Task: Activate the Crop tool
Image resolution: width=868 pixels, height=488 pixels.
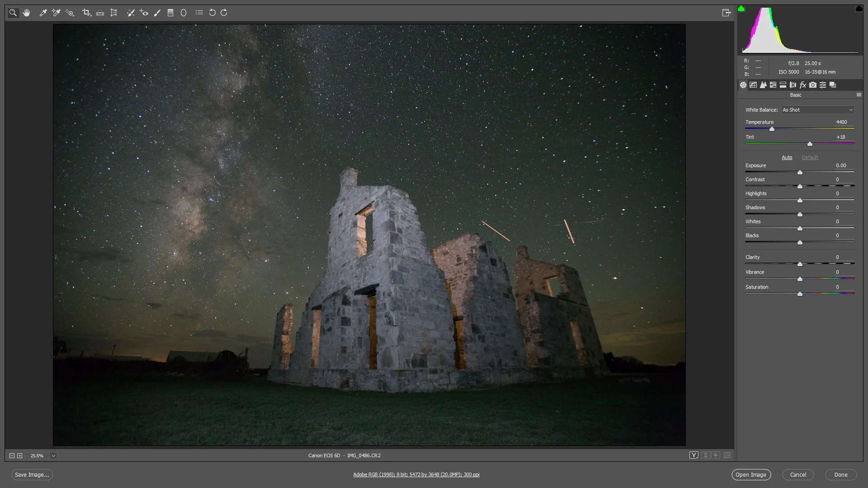Action: [x=87, y=13]
